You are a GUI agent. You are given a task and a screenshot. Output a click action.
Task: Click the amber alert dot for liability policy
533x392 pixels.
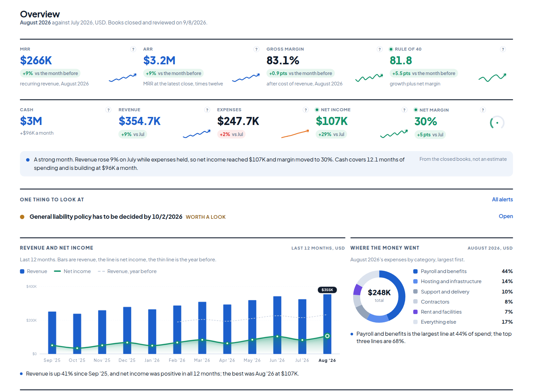pos(22,217)
